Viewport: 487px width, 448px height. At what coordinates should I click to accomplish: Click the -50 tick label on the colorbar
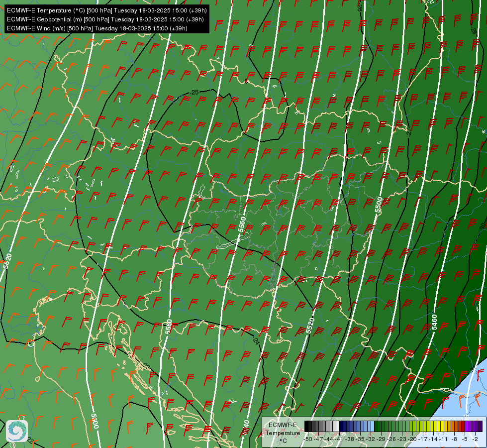click(308, 439)
